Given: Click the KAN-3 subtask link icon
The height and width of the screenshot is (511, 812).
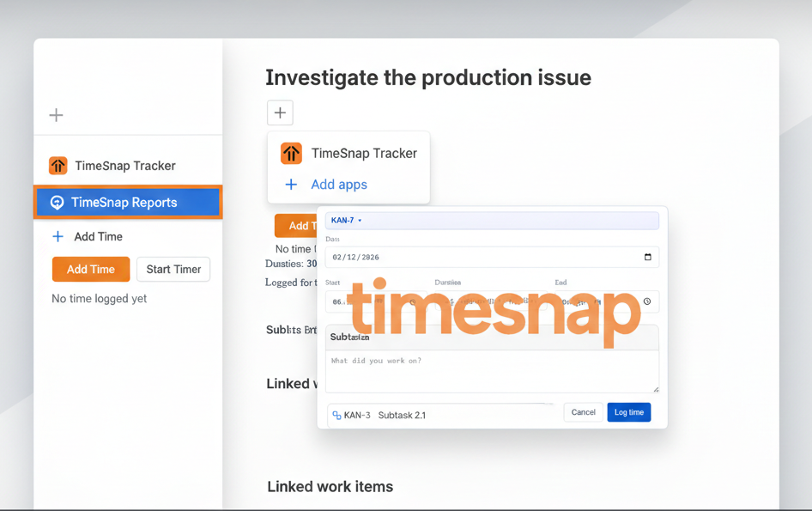Looking at the screenshot, I should (x=336, y=415).
